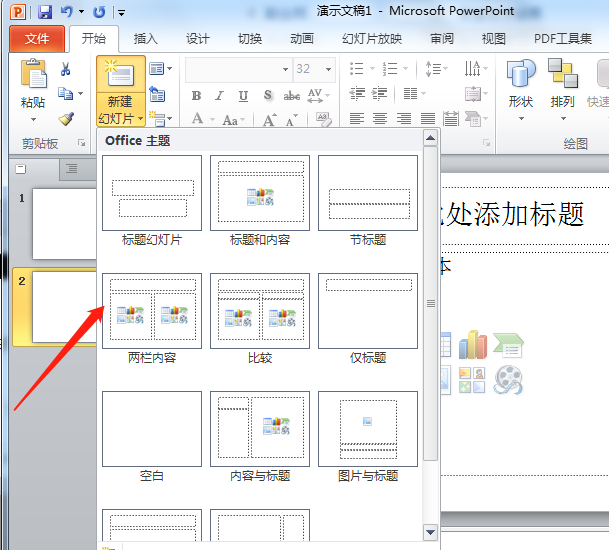Toggle Center paragraph alignment

[380, 118]
